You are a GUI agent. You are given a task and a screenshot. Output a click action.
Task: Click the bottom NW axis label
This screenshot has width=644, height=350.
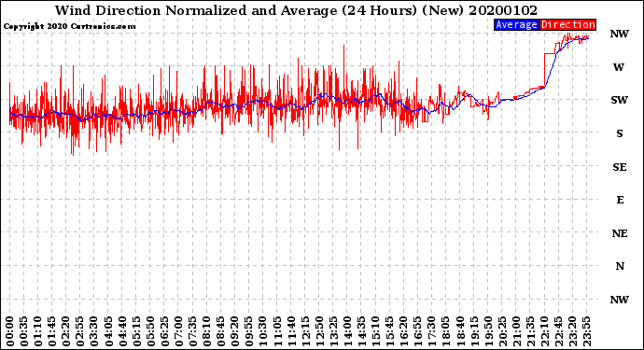click(619, 300)
